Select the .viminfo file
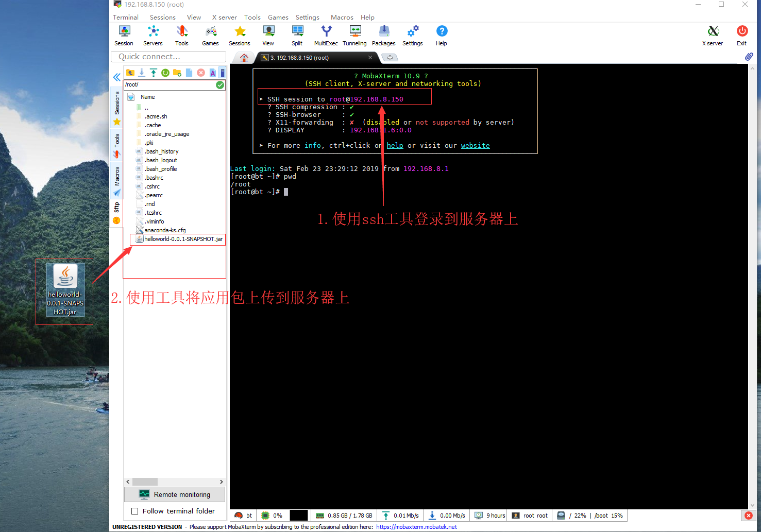 click(150, 221)
